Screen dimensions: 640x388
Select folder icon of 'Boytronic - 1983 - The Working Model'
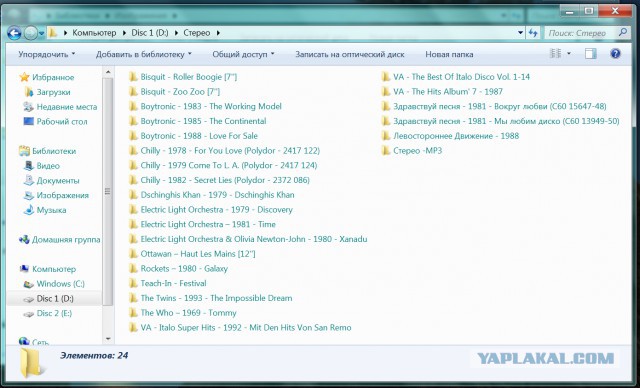point(133,106)
